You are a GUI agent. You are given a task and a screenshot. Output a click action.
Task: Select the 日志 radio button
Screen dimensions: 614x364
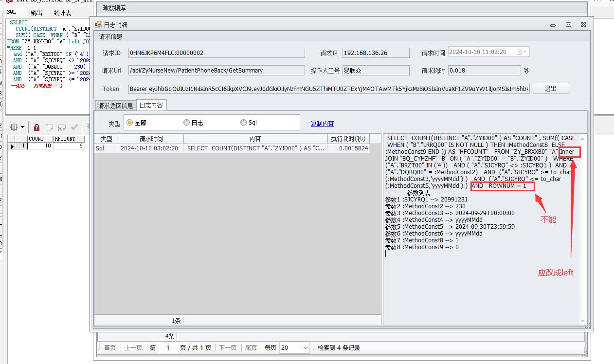(x=186, y=123)
